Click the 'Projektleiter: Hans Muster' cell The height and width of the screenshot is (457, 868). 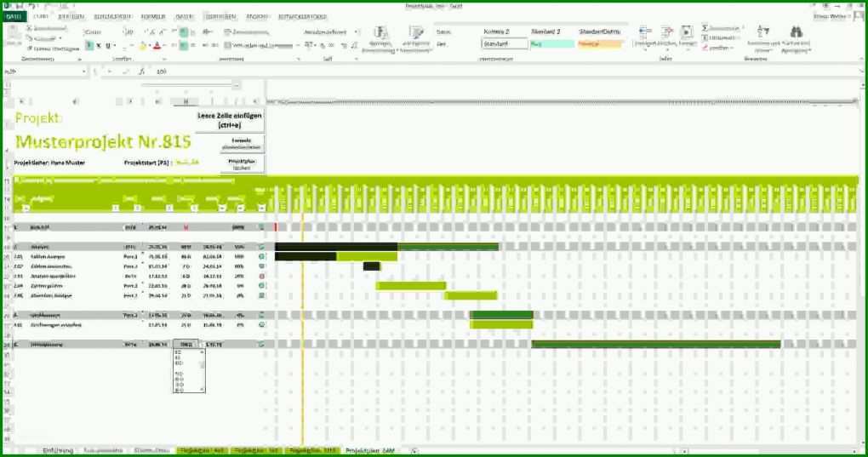(49, 163)
